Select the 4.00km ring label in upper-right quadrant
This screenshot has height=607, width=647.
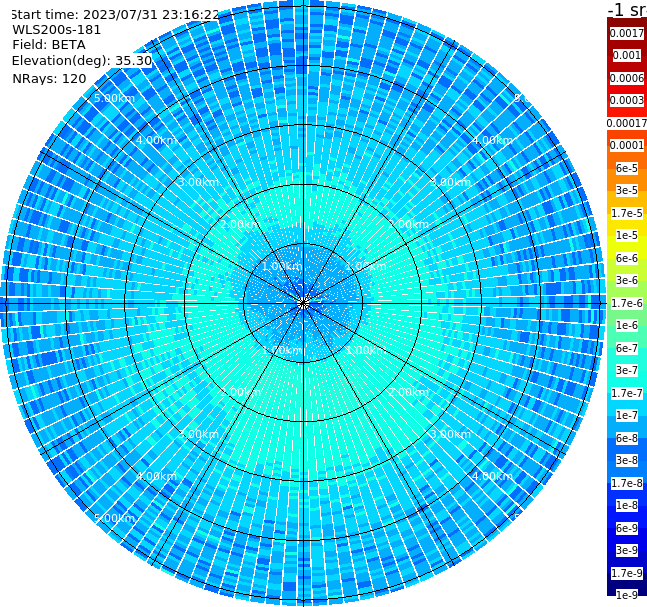492,140
